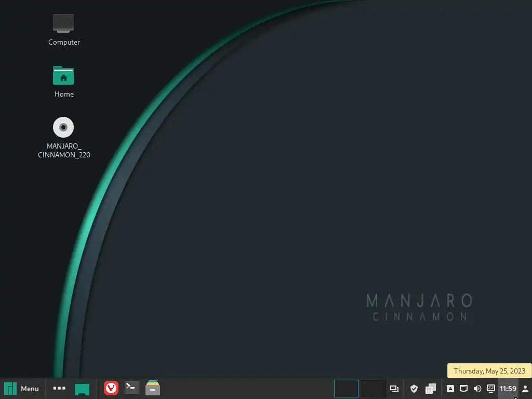Open the clipboard manager tray icon
This screenshot has height=399, width=532.
(431, 389)
